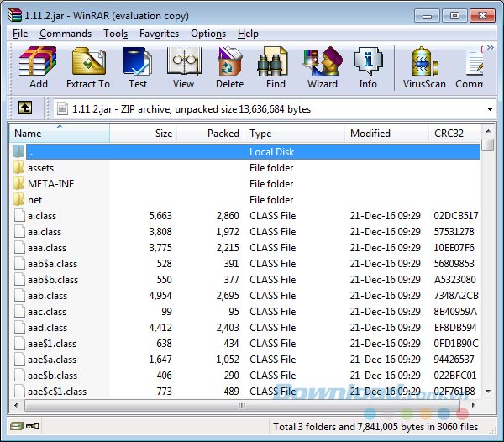Sort by Modified column header
The height and width of the screenshot is (442, 504).
coord(386,133)
